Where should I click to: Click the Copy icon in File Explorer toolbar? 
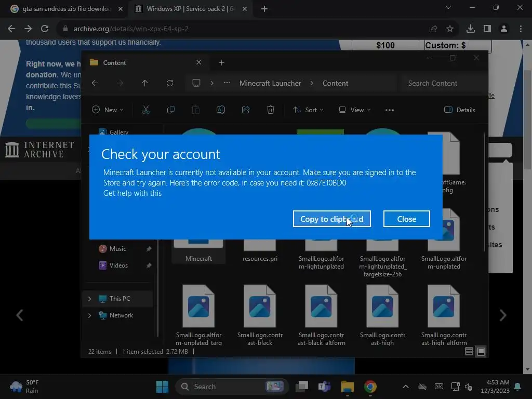tap(170, 110)
